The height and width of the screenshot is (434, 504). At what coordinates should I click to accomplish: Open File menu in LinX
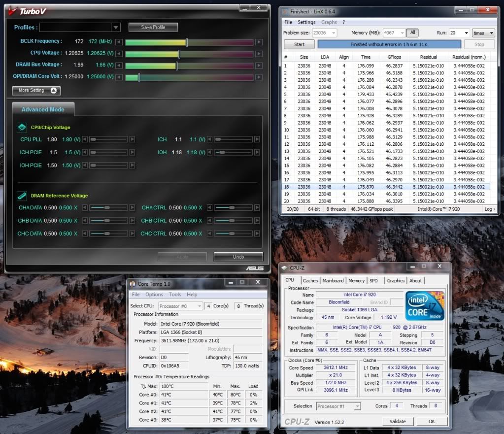click(288, 22)
